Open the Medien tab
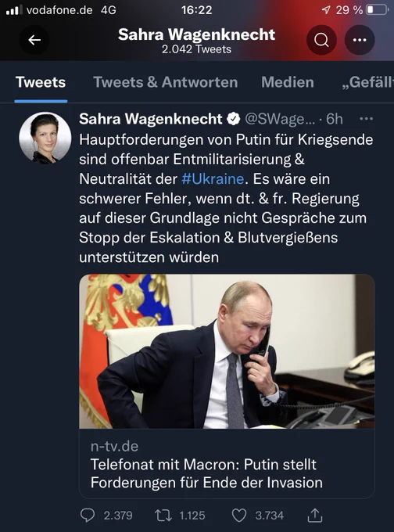The width and height of the screenshot is (394, 532). (x=288, y=82)
